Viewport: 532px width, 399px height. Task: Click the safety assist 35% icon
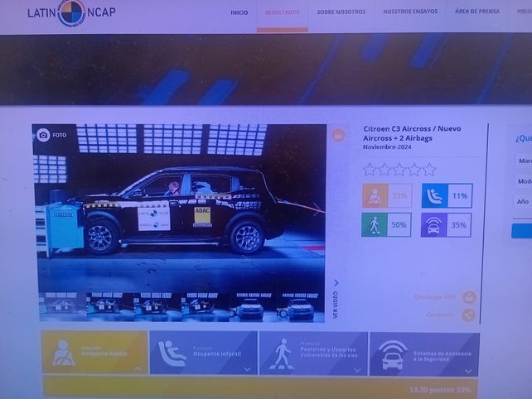point(433,225)
